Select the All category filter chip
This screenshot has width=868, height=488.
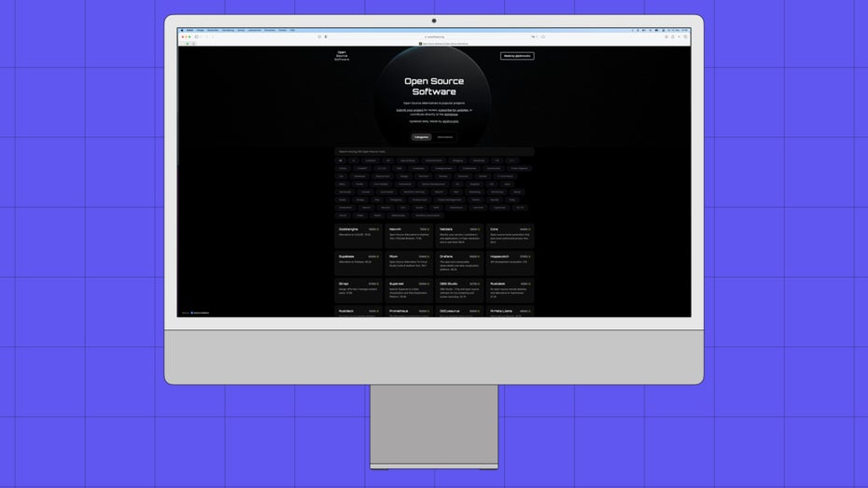(x=341, y=160)
